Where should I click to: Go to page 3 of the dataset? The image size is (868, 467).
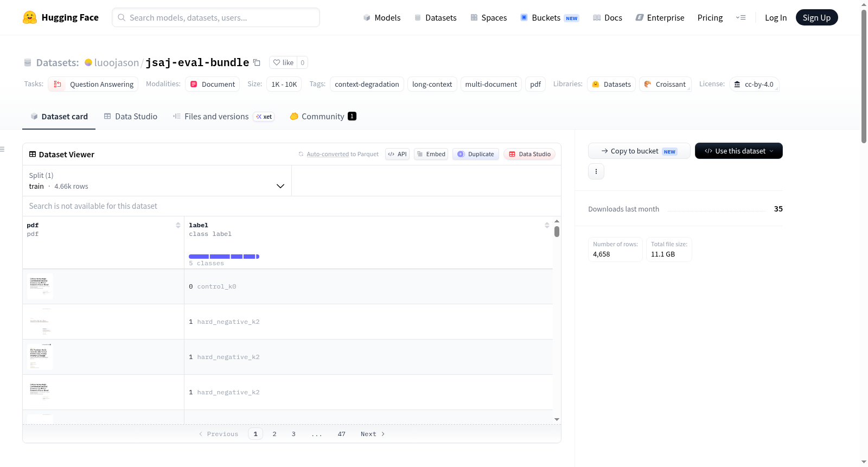[293, 434]
